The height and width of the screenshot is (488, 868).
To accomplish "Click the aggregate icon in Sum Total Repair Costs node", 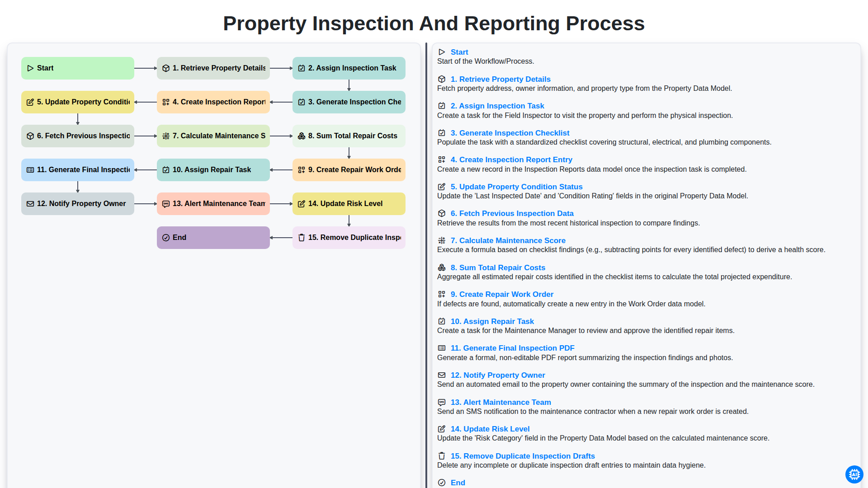I will tap(302, 136).
